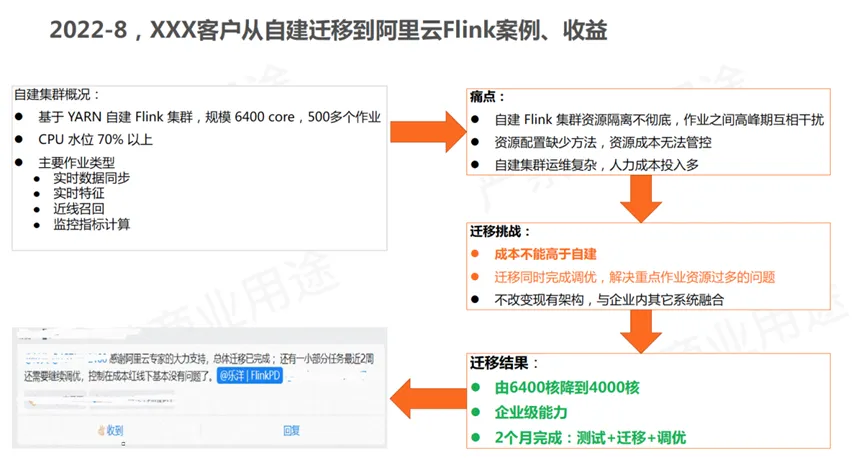The height and width of the screenshot is (468, 864).
Task: Click the chat text starting 感谢阿里云专家的大力支持
Action: point(241,359)
